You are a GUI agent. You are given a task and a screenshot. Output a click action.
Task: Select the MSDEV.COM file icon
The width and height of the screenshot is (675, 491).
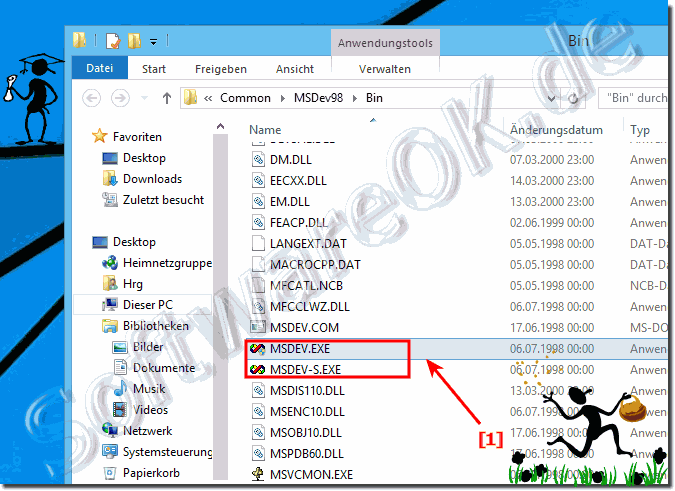coord(258,327)
